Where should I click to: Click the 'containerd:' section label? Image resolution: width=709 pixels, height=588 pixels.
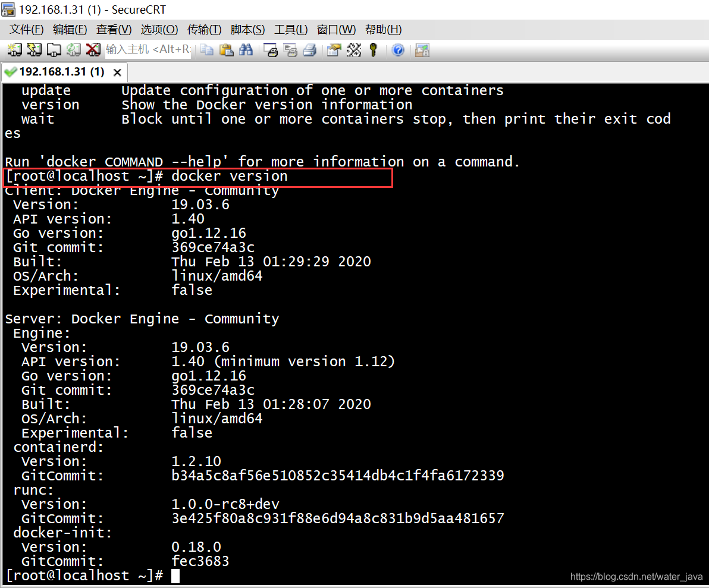tap(58, 447)
